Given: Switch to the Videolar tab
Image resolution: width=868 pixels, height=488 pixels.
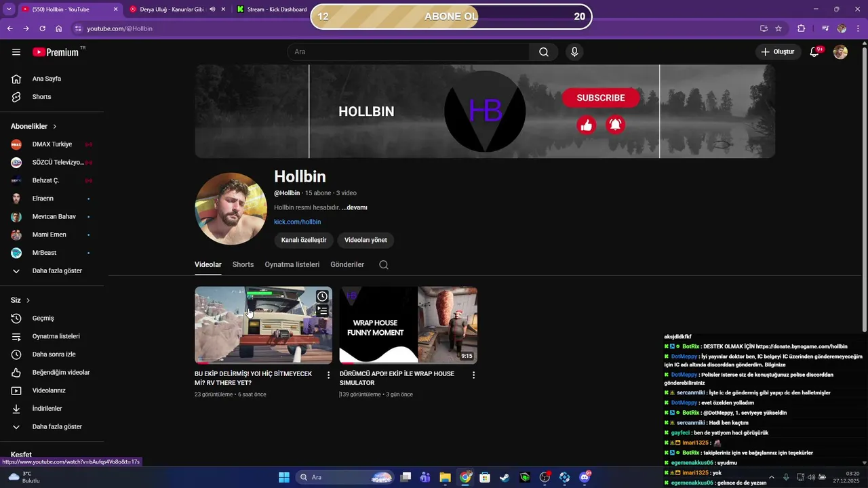Looking at the screenshot, I should coord(208,265).
